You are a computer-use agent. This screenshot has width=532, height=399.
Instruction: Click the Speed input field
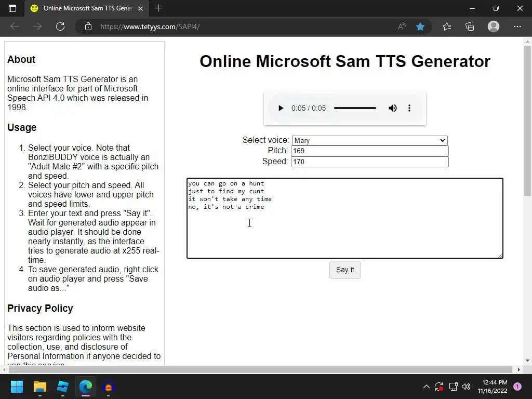tap(369, 162)
